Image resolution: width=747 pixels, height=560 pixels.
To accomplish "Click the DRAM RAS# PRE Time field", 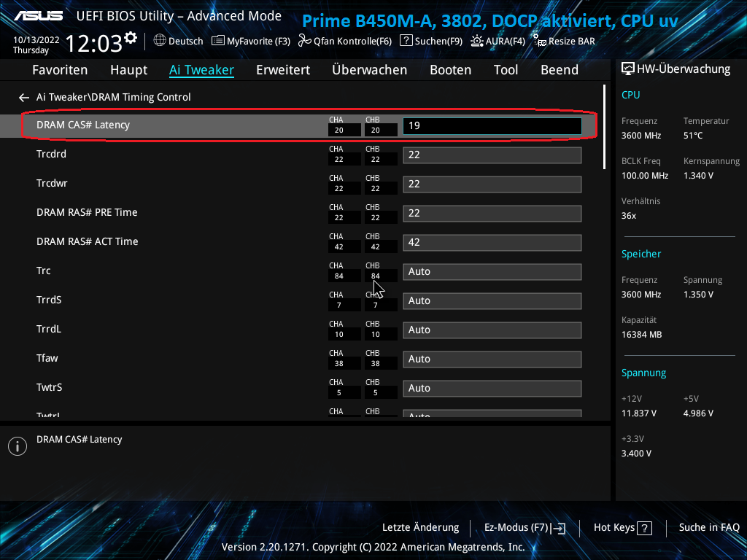I will 492,214.
